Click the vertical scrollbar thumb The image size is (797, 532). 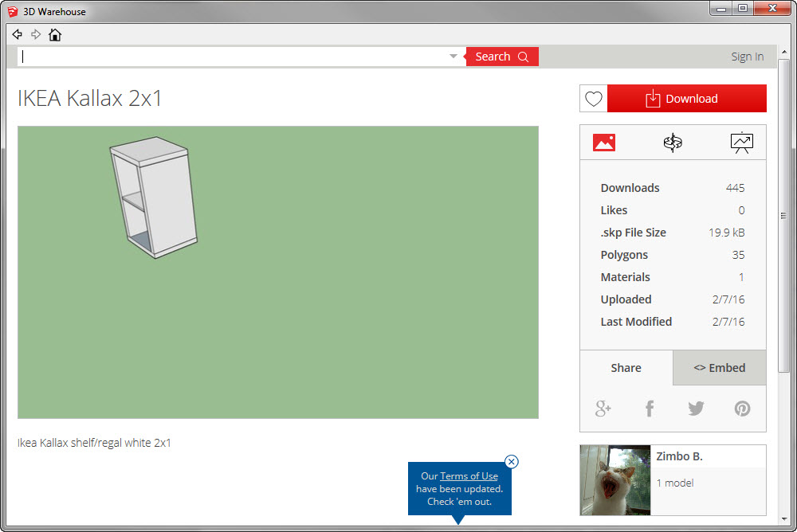tap(783, 216)
